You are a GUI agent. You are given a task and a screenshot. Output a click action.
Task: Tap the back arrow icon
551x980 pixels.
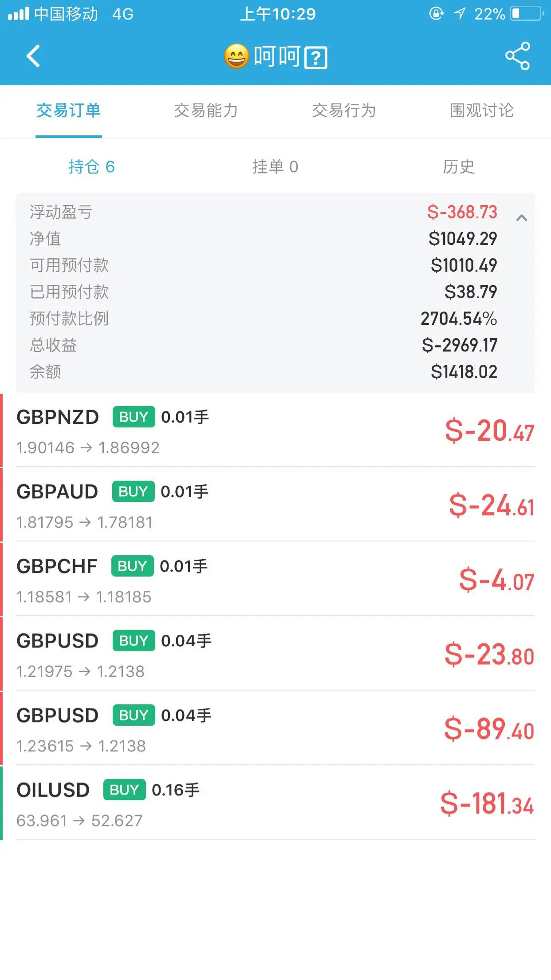pyautogui.click(x=33, y=56)
